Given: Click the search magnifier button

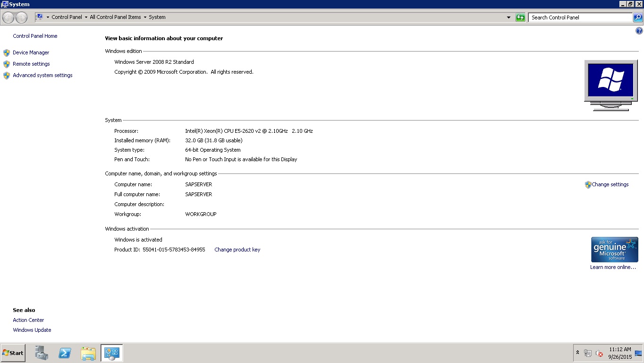Looking at the screenshot, I should coord(638,17).
